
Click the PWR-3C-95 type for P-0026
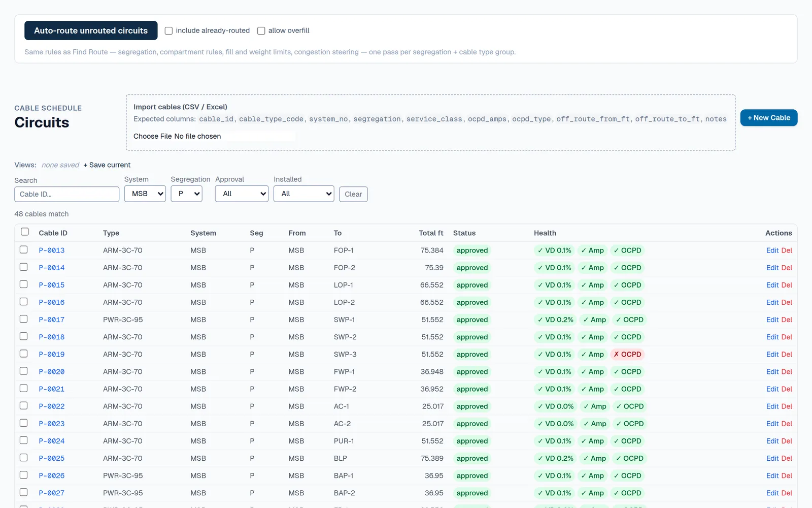(x=123, y=476)
